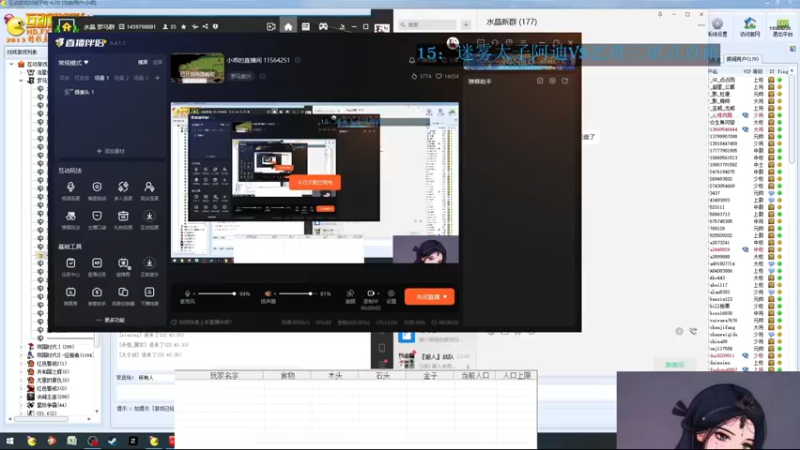800x450 pixels.
Task: Open the 常规模式 mode dropdown
Action: [x=73, y=62]
